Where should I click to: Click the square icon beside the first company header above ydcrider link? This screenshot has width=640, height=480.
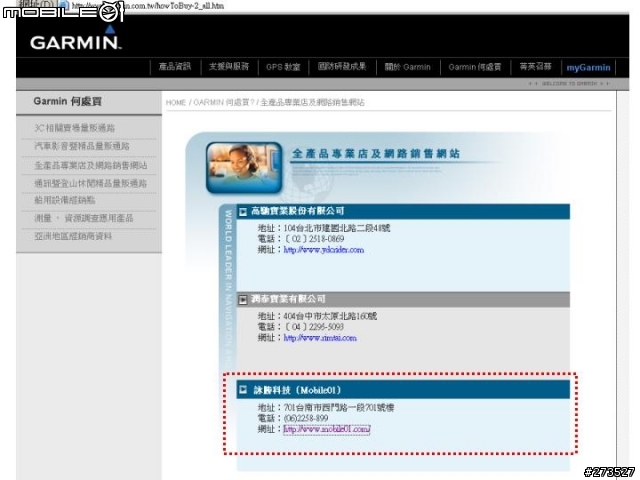tap(243, 212)
